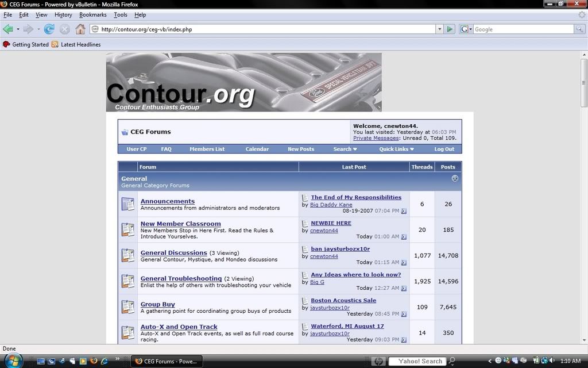Go to the Home page icon
588x368 pixels.
80,29
